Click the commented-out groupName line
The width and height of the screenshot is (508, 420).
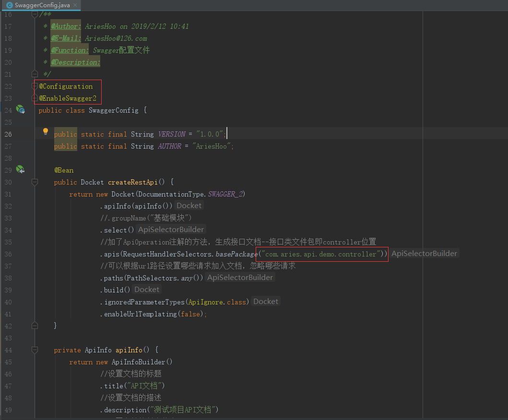coord(146,218)
